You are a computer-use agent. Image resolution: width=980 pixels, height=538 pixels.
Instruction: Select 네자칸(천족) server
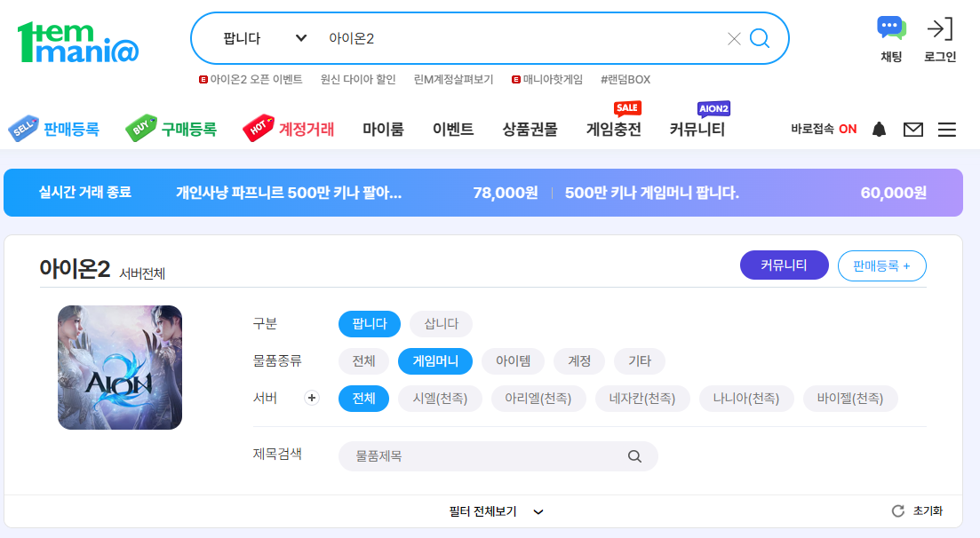coord(642,399)
